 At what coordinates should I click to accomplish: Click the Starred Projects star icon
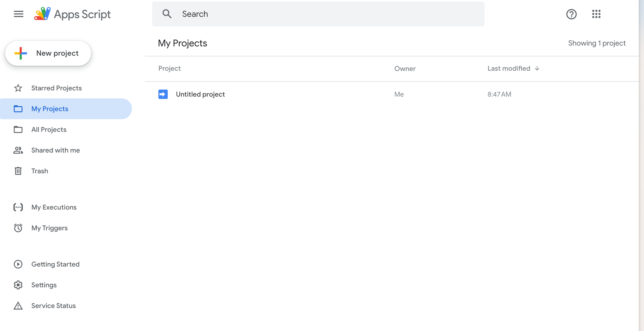tap(18, 88)
